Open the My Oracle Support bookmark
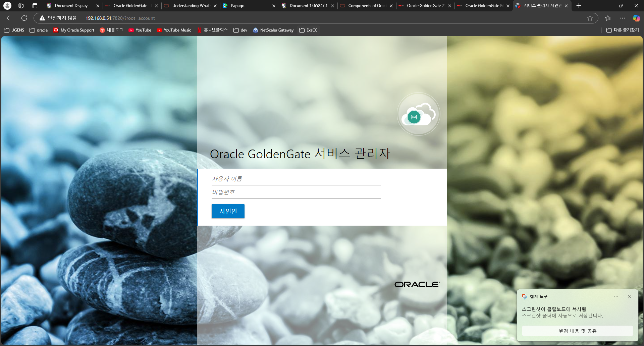Screen dimensions: 644x346 [x=74, y=30]
